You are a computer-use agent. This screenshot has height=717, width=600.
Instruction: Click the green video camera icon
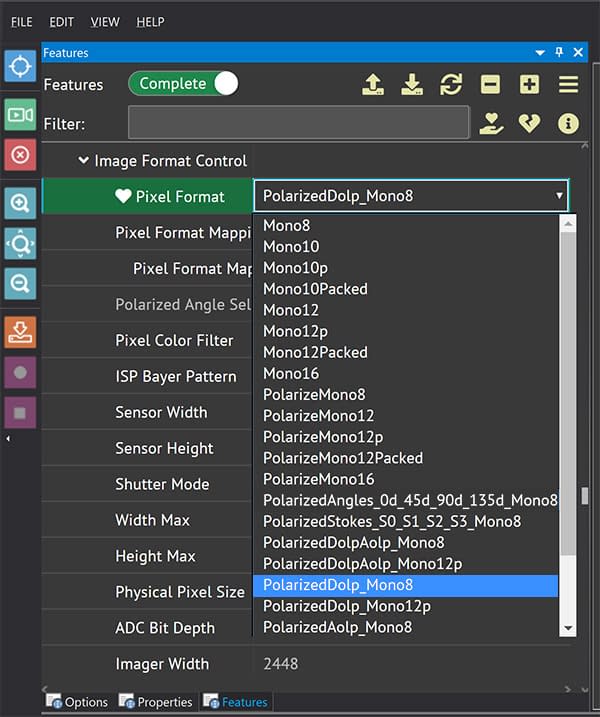click(x=20, y=114)
